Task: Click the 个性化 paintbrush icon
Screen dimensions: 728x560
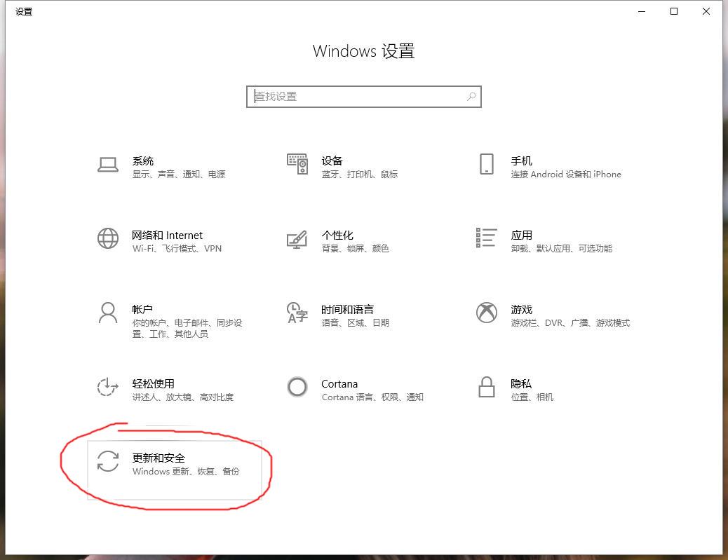Action: tap(297, 239)
